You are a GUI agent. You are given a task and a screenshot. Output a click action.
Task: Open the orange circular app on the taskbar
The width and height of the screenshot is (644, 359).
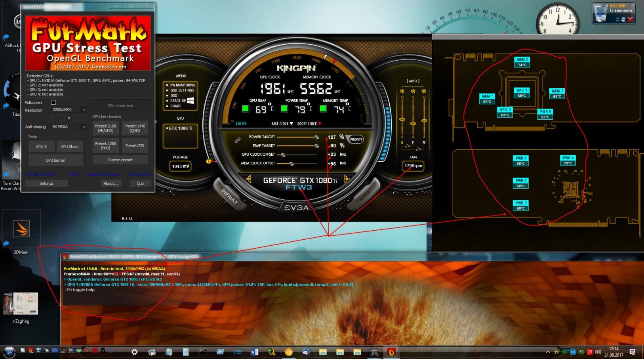[289, 352]
